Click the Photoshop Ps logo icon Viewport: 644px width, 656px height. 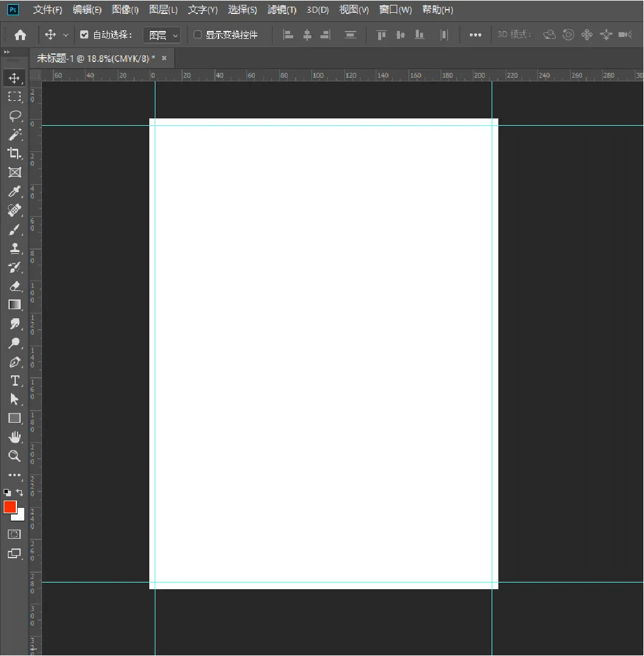click(x=13, y=10)
